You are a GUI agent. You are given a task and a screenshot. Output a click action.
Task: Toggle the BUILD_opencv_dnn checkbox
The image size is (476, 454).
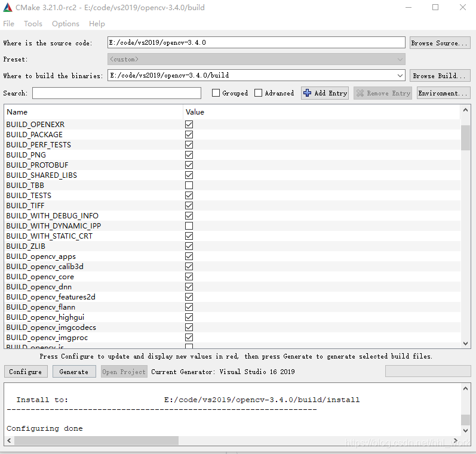(189, 286)
